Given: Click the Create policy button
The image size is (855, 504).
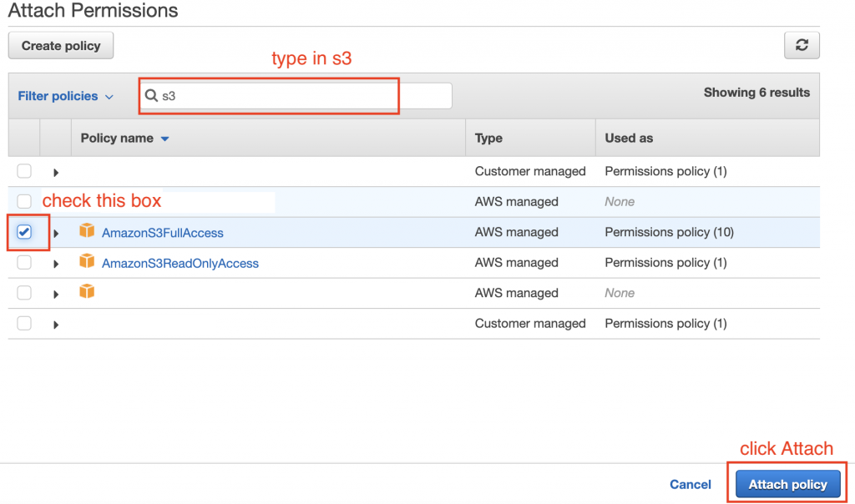Looking at the screenshot, I should 61,45.
